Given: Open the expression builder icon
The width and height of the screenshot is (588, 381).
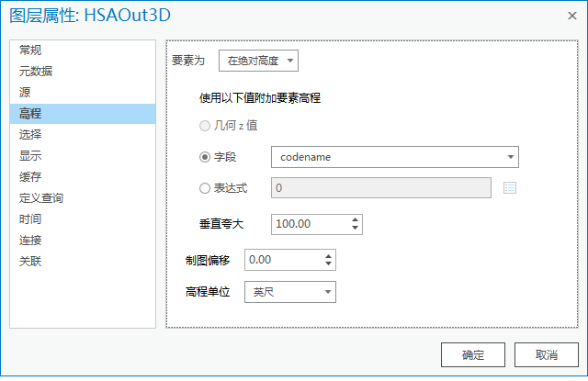Looking at the screenshot, I should tap(511, 188).
